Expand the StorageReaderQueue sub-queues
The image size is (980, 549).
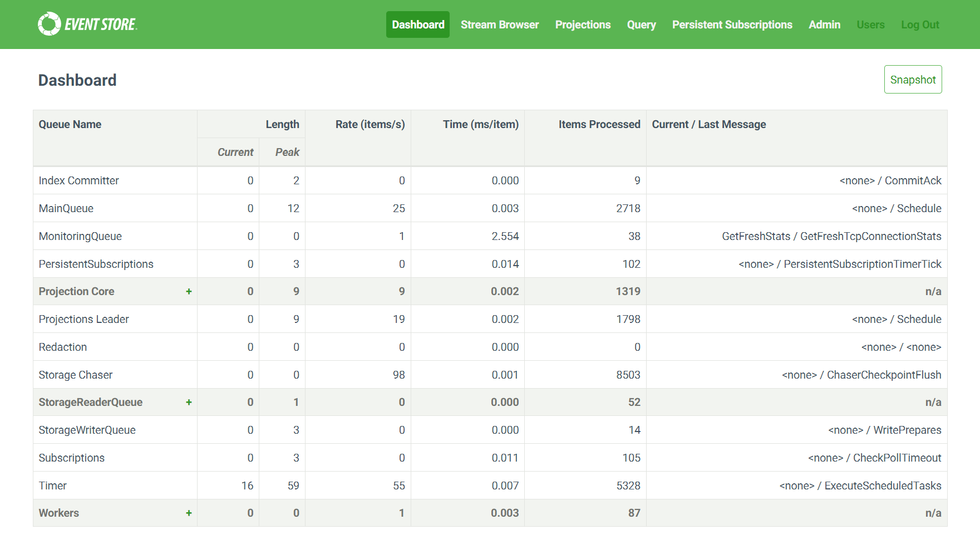pos(189,402)
